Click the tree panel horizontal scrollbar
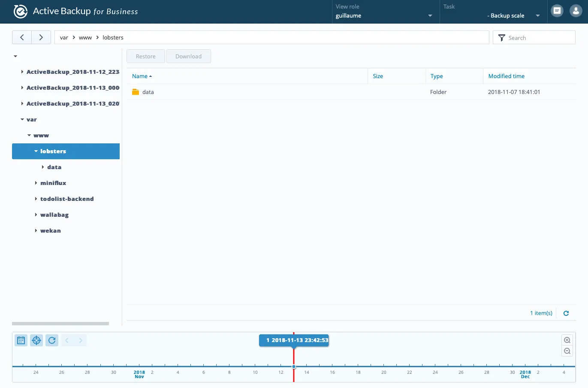The image size is (588, 388). [60, 324]
